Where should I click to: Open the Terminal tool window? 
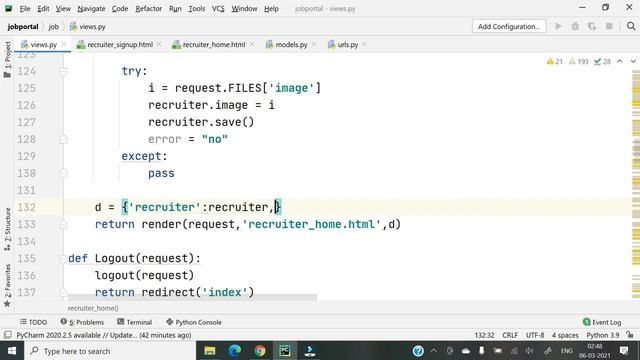[134, 322]
